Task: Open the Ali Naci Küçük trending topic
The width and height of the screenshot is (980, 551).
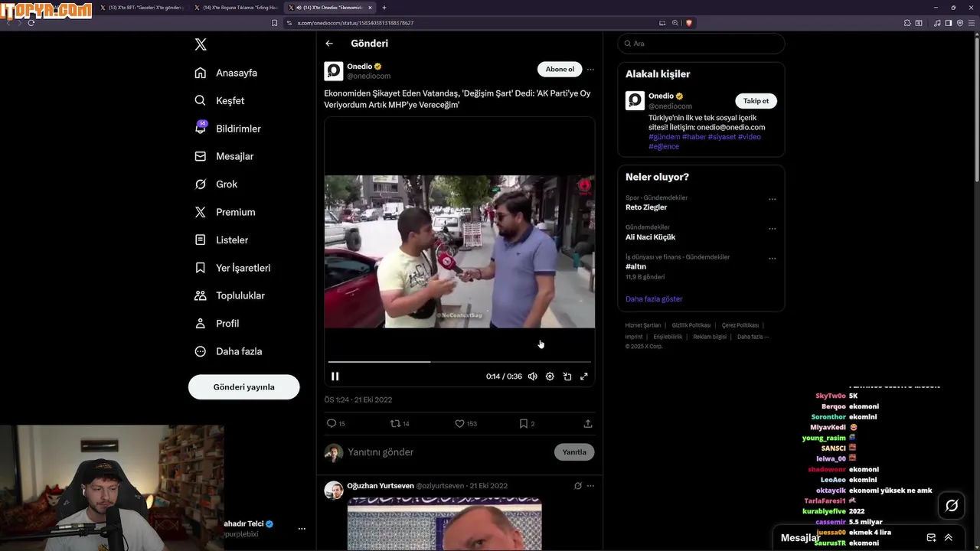Action: pos(650,237)
